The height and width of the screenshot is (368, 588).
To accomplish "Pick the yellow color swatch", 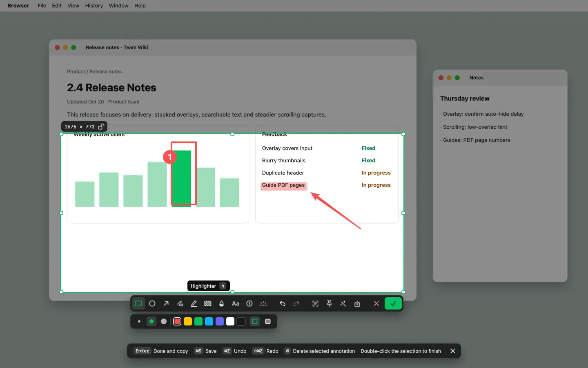I will 188,321.
